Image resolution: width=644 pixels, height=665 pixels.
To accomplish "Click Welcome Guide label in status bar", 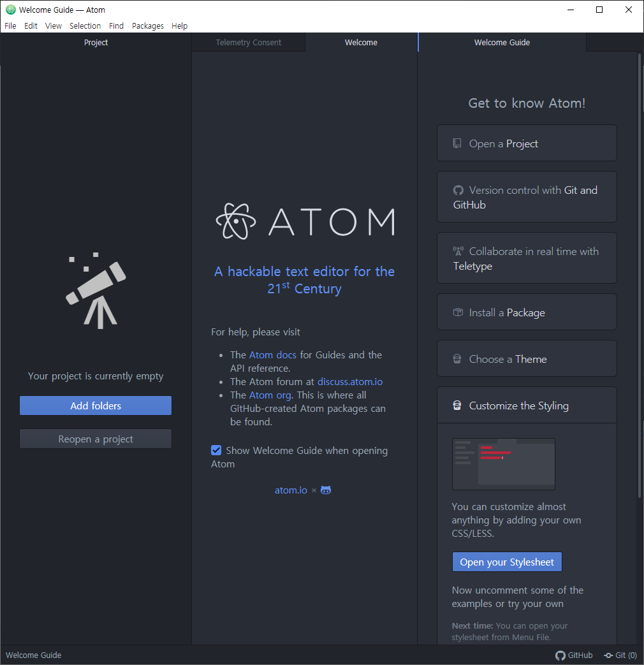I will [x=34, y=655].
